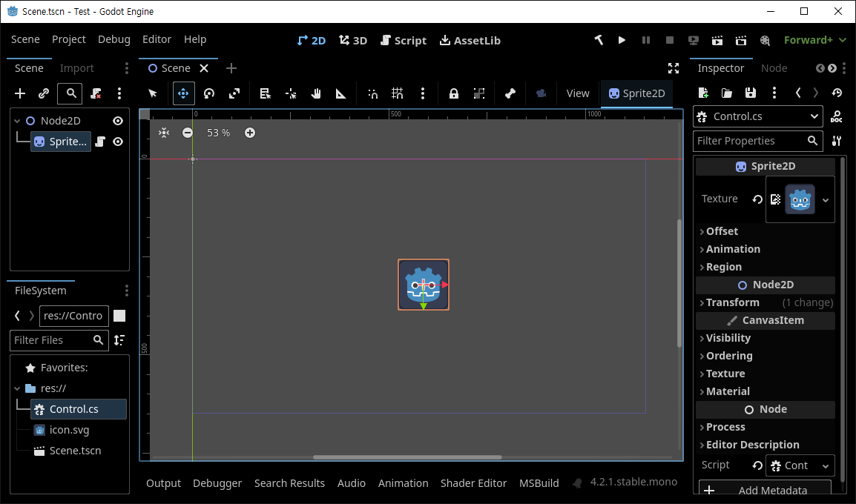
Task: Switch to the 2D workspace
Action: coord(312,40)
